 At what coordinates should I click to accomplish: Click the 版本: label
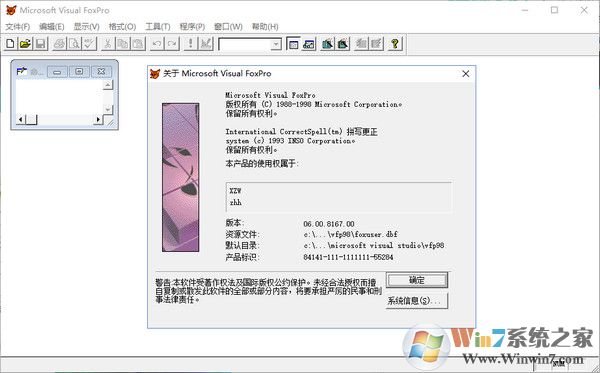pos(235,223)
